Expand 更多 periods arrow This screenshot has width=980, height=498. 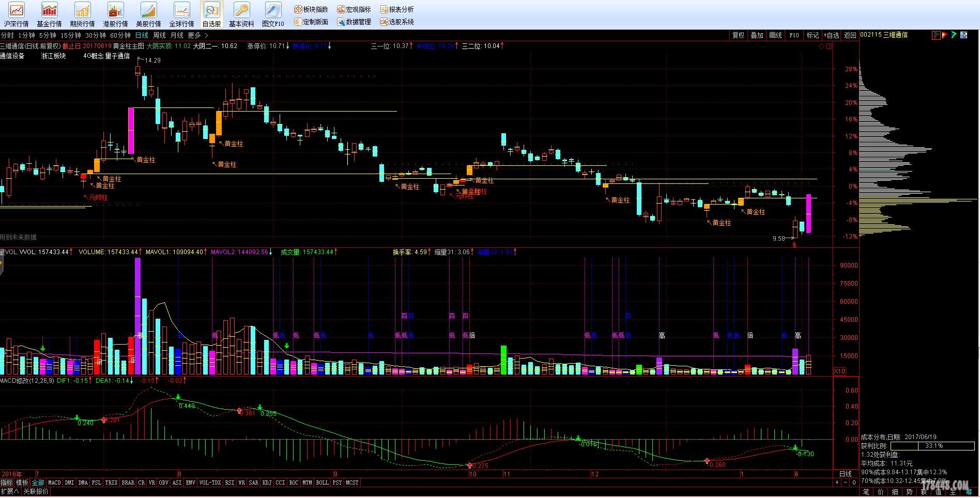click(206, 35)
